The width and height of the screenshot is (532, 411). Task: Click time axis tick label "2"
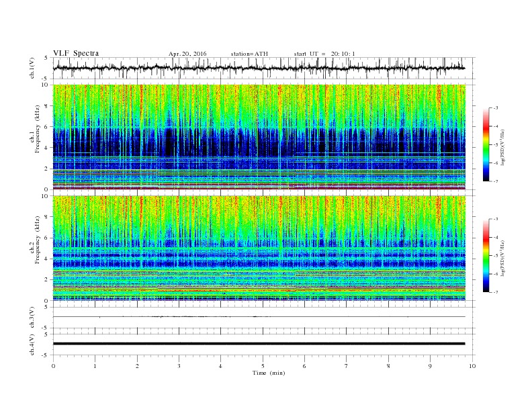click(x=137, y=366)
